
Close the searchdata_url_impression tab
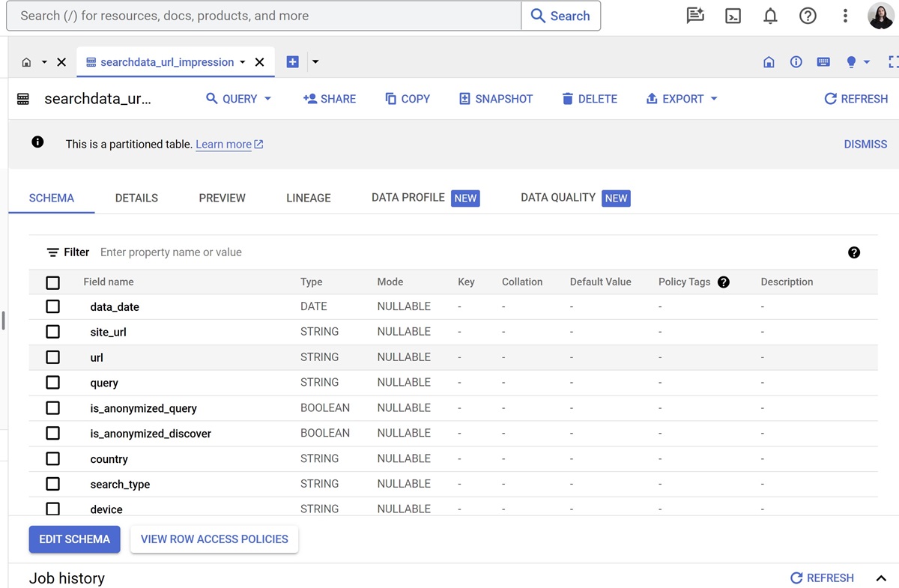(259, 62)
